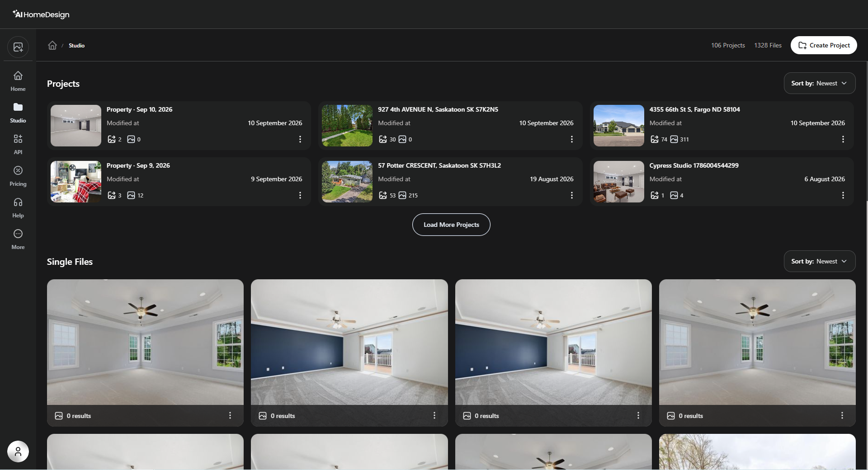Click the 57 Potter CRESCENT project title
Viewport: 868px width, 470px height.
coord(439,165)
